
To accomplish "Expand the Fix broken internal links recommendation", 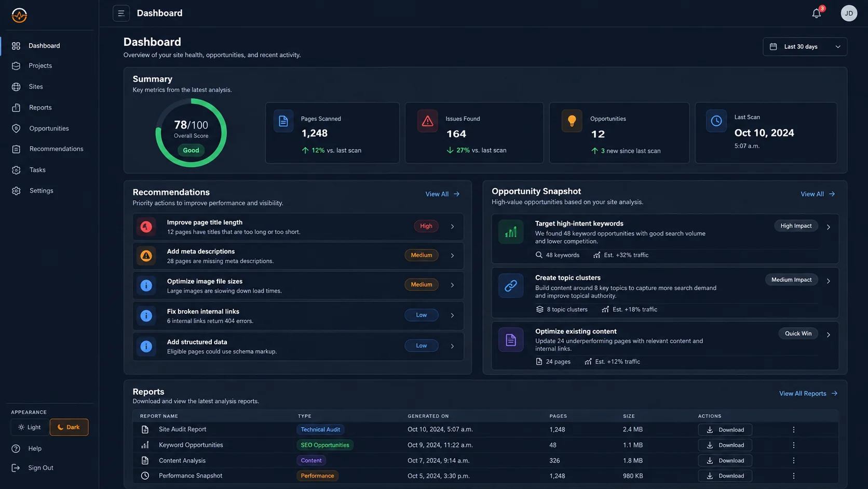I will pyautogui.click(x=452, y=315).
